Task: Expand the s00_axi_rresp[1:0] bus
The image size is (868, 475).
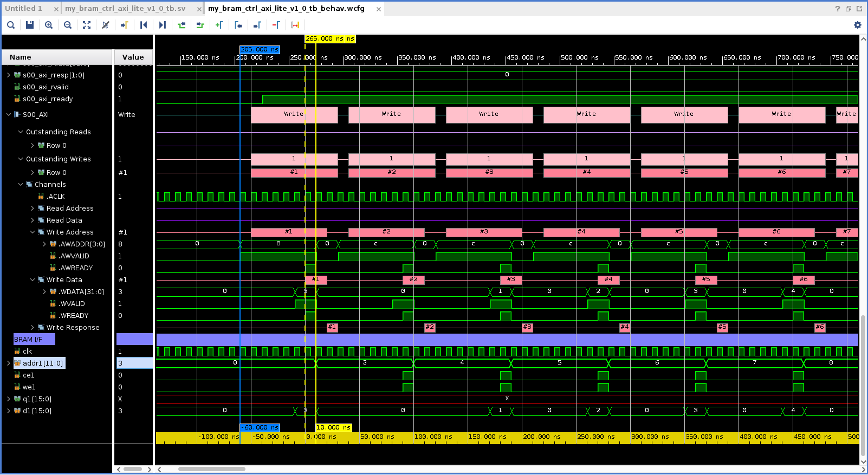Action: tap(9, 75)
